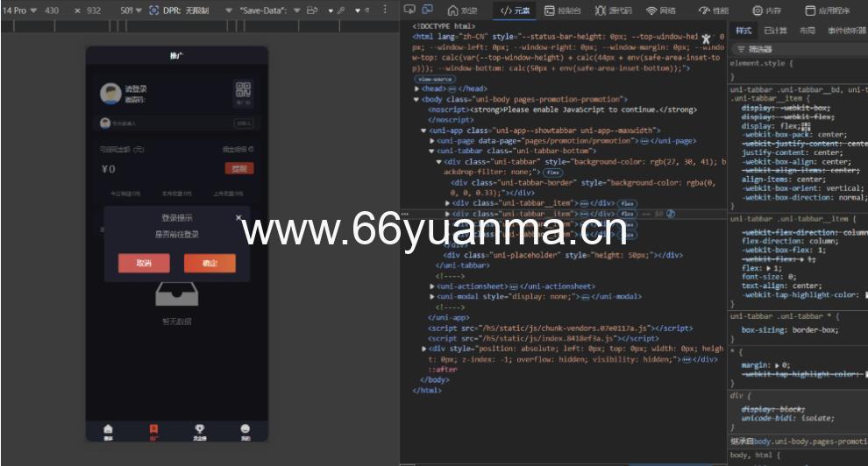The image size is (868, 466).
Task: Expand the uni-page element node
Action: coord(431,141)
